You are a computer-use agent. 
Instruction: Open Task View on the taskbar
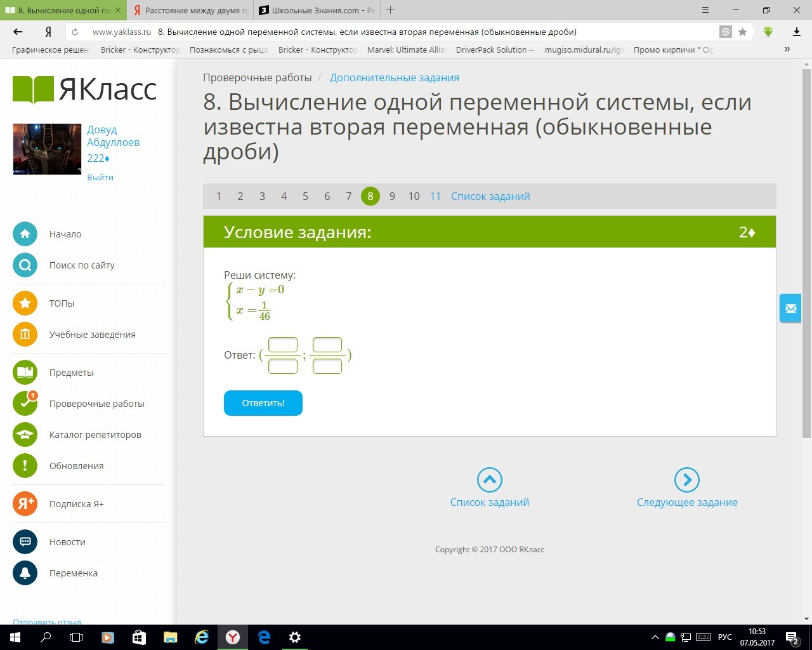(76, 637)
